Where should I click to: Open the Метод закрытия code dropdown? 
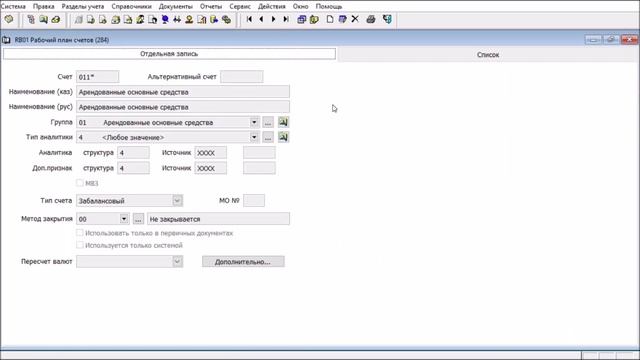pyautogui.click(x=124, y=219)
